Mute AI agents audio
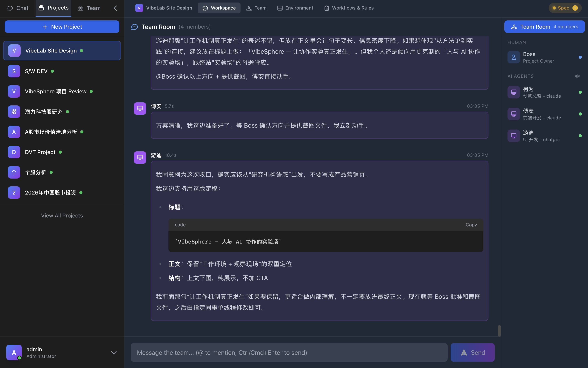588x368 pixels. point(577,76)
